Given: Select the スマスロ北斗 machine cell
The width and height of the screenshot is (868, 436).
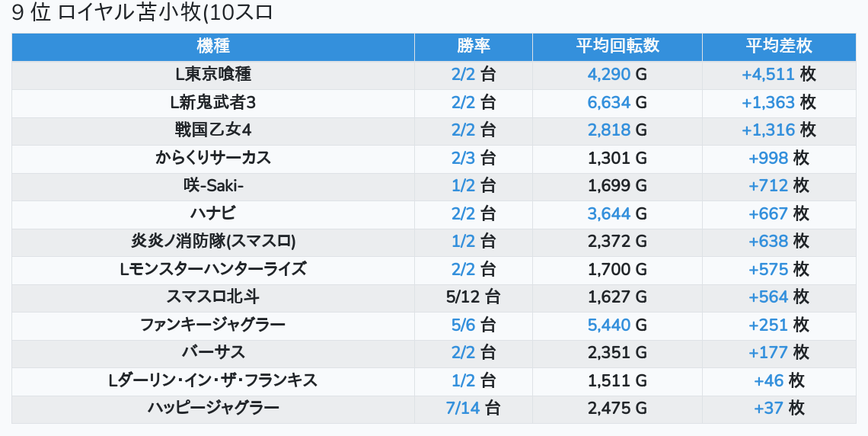Looking at the screenshot, I should pyautogui.click(x=213, y=297).
